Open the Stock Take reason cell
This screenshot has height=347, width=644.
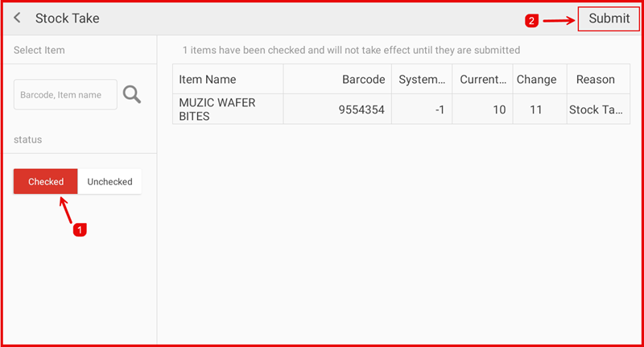[596, 109]
